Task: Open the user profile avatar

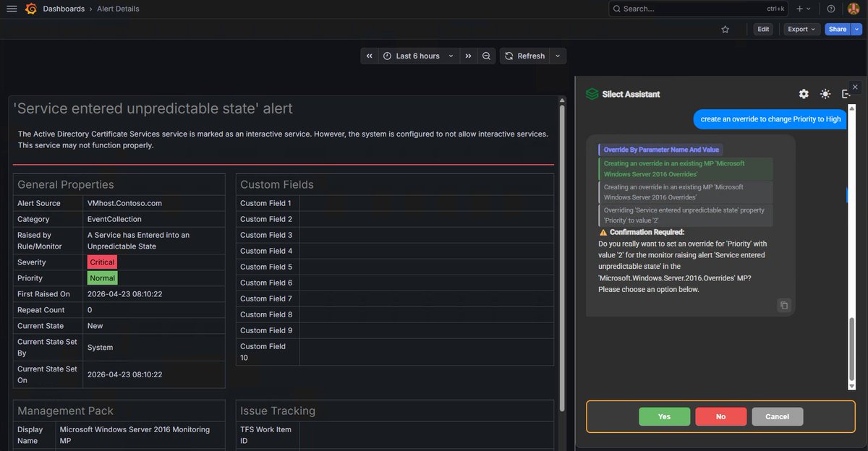Action: point(854,9)
